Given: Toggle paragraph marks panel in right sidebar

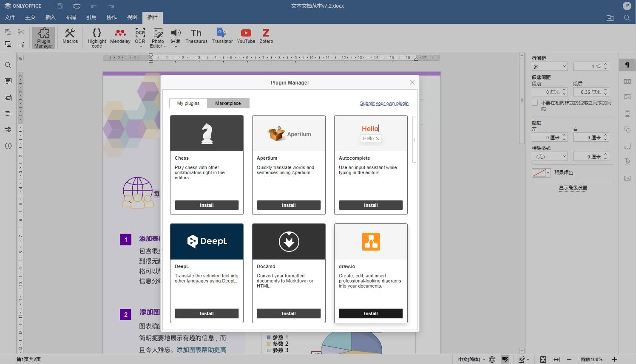Looking at the screenshot, I should click(x=627, y=65).
